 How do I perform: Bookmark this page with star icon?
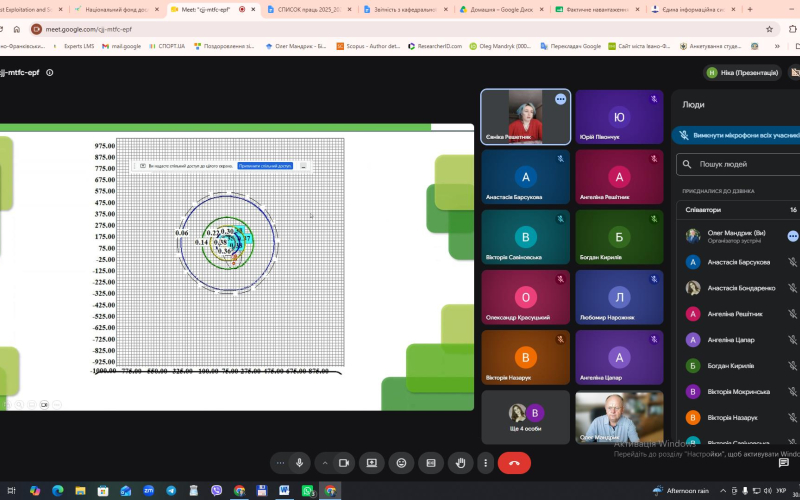[x=769, y=29]
